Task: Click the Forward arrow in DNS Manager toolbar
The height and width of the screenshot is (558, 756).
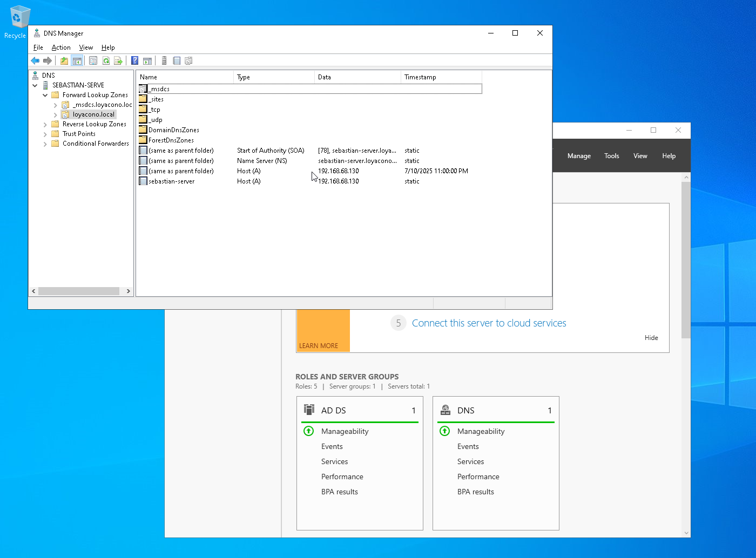Action: coord(48,60)
